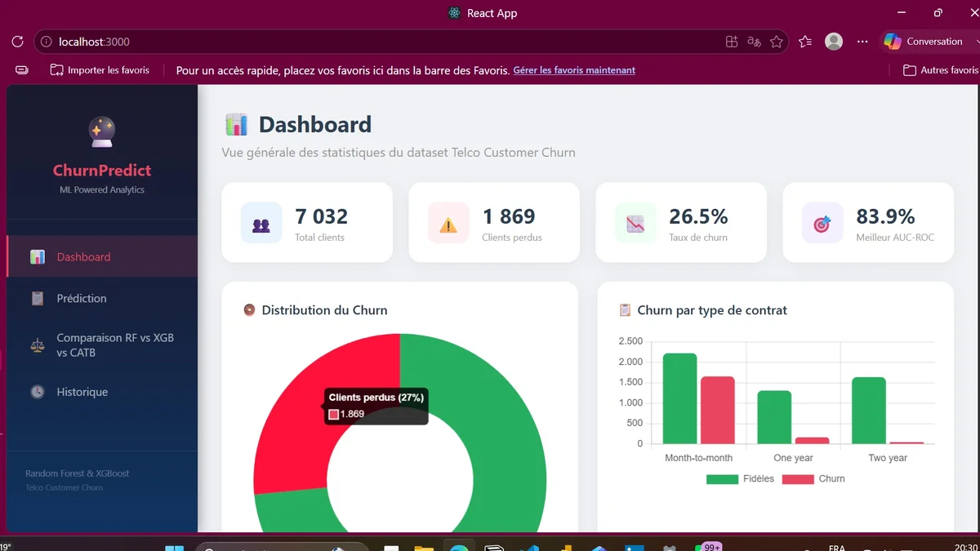Viewport: 980px width, 551px height.
Task: Click the Month-to-month axis label
Action: click(699, 458)
